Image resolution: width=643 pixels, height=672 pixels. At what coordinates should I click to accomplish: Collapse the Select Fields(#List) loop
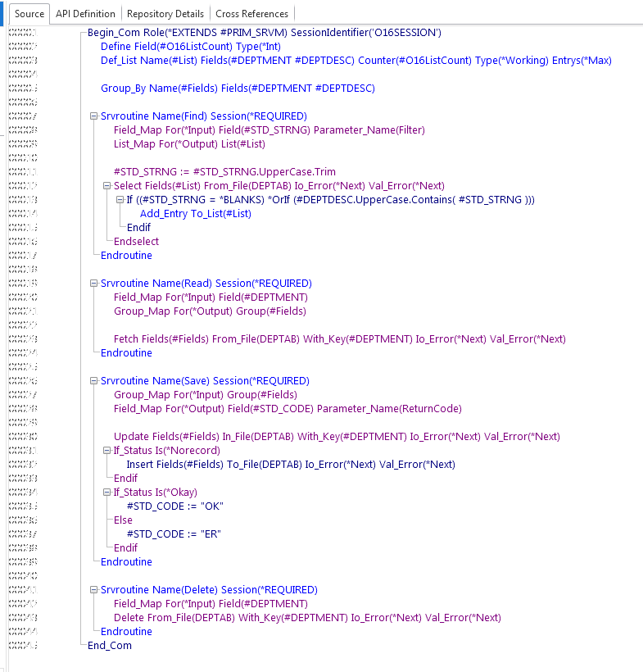(107, 186)
